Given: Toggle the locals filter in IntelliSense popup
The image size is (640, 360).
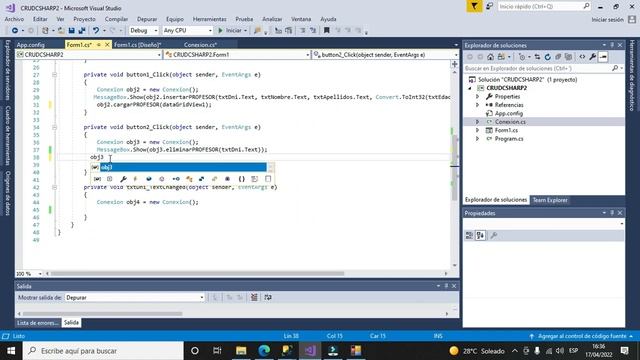Looking at the screenshot, I should tap(97, 179).
